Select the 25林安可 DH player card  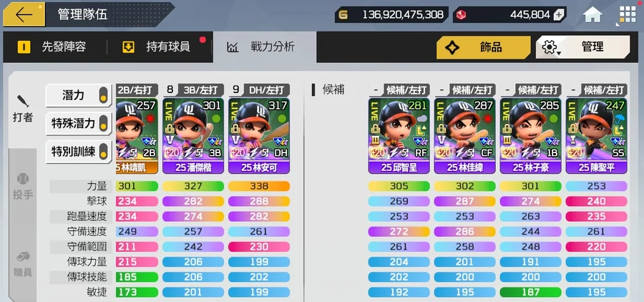pyautogui.click(x=259, y=135)
